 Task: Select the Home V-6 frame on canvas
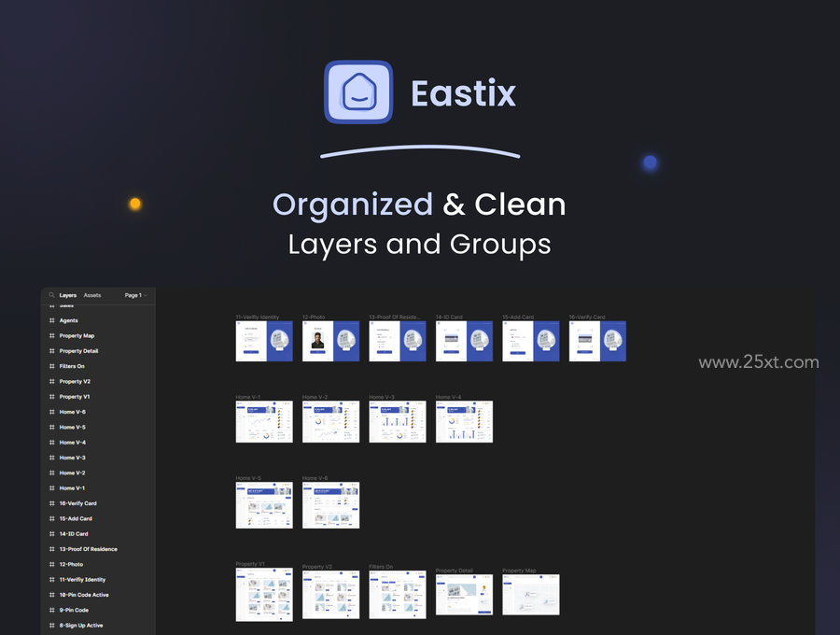(331, 505)
